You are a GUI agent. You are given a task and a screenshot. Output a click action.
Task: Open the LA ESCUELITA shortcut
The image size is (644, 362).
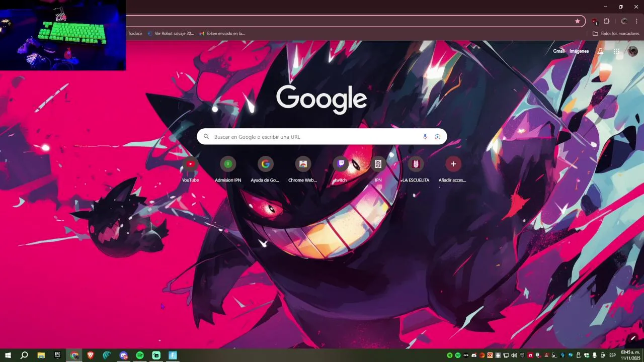416,169
